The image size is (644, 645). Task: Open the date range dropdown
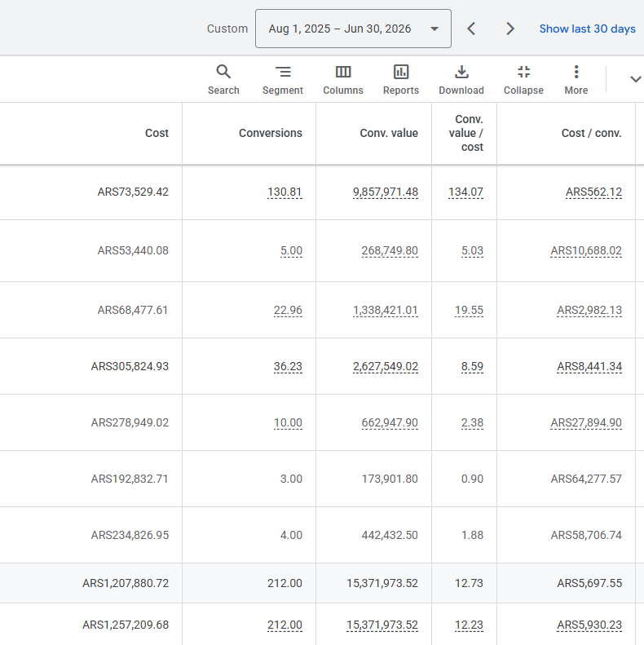(353, 29)
